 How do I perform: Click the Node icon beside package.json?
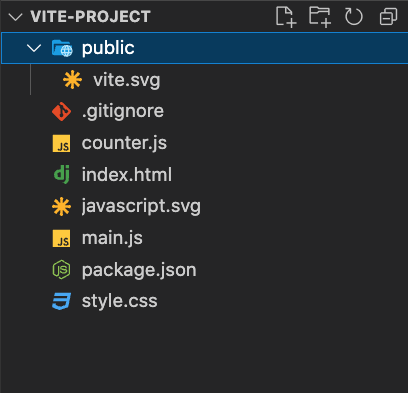61,270
